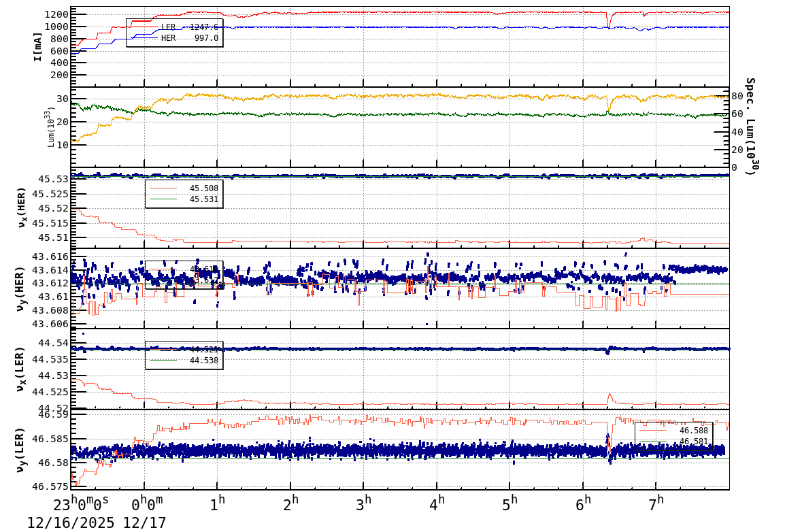Click the 12/17 date label
Image resolution: width=785 pixels, height=532 pixels.
(144, 523)
